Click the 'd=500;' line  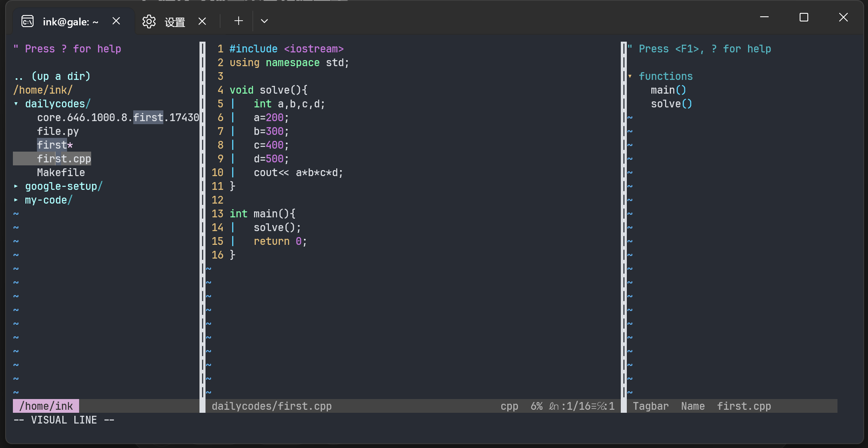point(271,159)
